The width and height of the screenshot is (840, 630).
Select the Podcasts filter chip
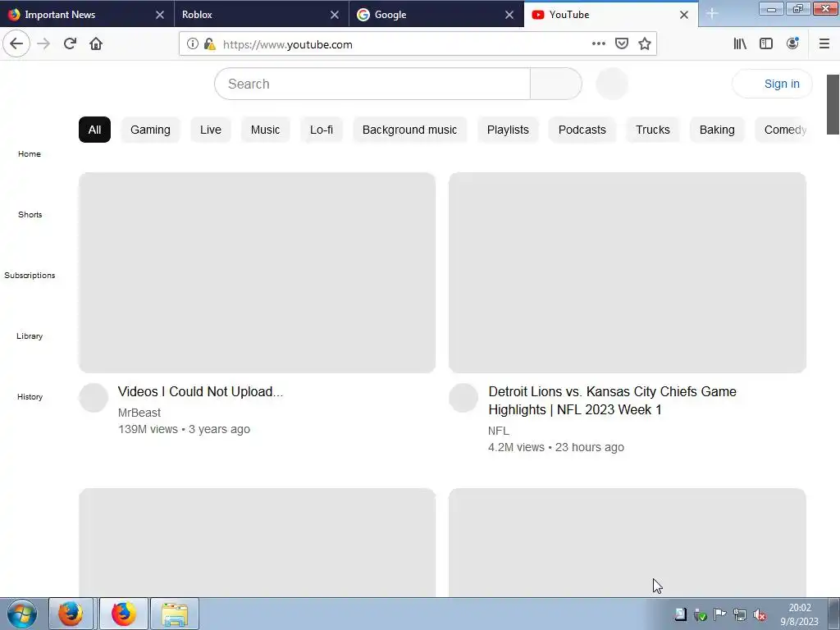[582, 130]
